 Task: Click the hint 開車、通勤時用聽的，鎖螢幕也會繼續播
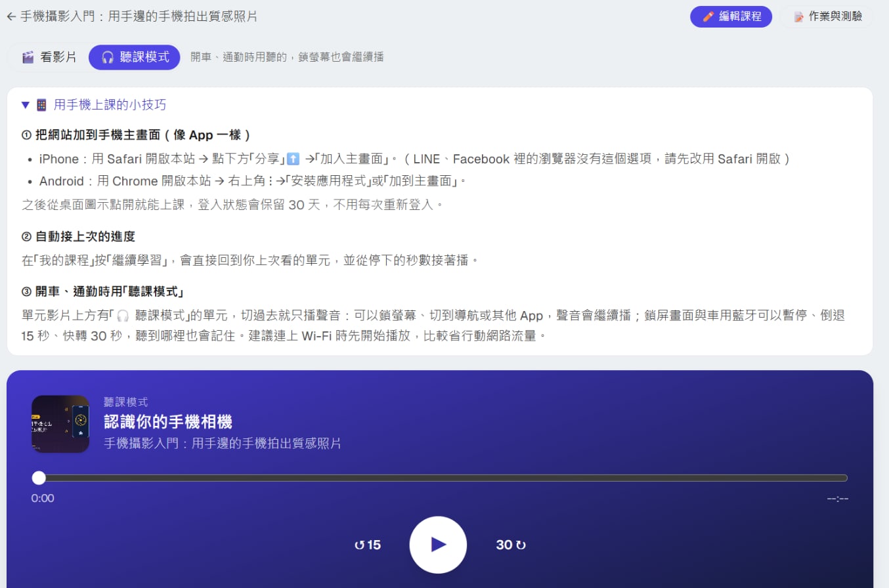point(287,57)
